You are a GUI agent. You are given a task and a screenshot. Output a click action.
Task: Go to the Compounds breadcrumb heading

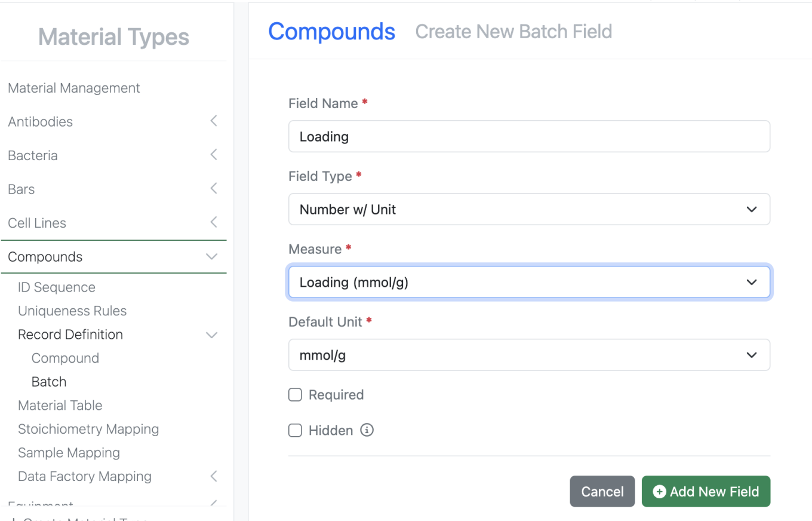(x=331, y=31)
